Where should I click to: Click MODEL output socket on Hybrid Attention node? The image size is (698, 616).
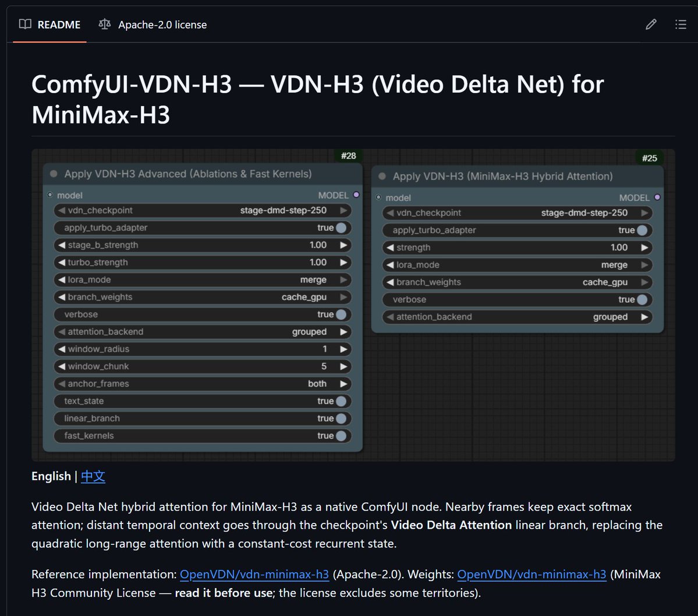(657, 197)
